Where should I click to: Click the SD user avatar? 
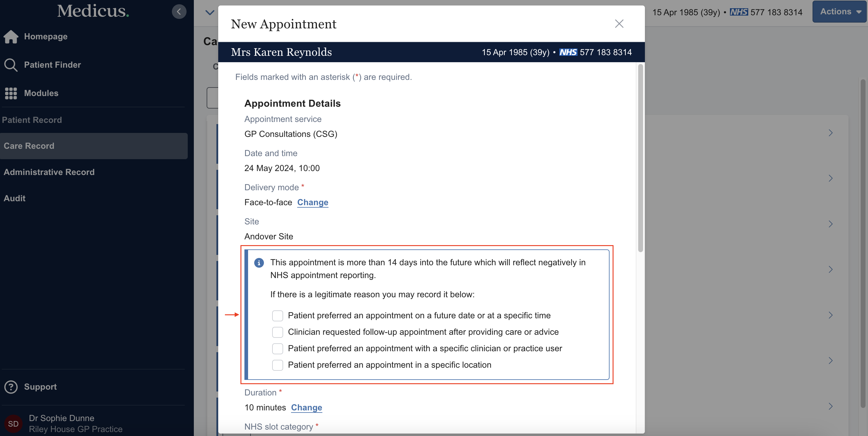point(13,423)
